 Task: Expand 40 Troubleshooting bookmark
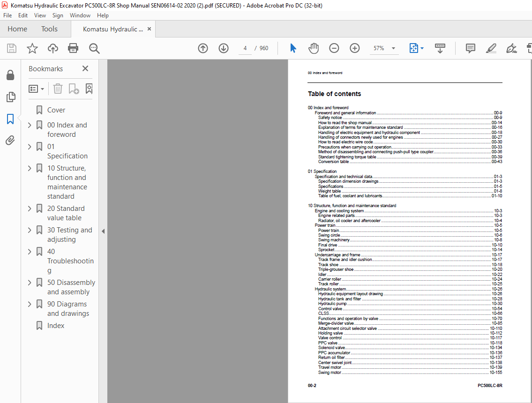pyautogui.click(x=30, y=252)
